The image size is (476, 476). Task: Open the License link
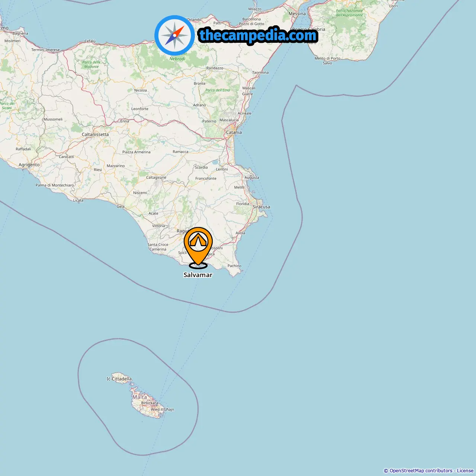(x=465, y=471)
